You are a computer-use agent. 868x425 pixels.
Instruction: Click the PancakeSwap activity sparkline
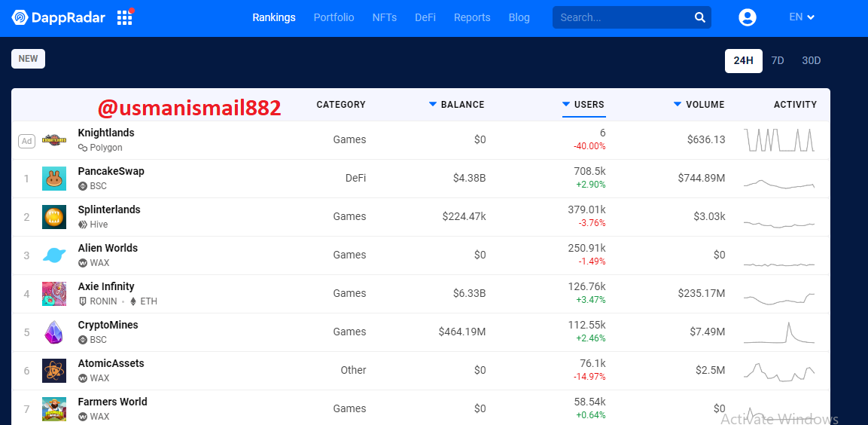(x=779, y=185)
